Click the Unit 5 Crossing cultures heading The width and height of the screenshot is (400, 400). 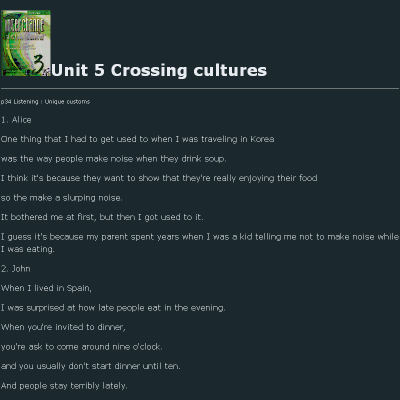159,70
